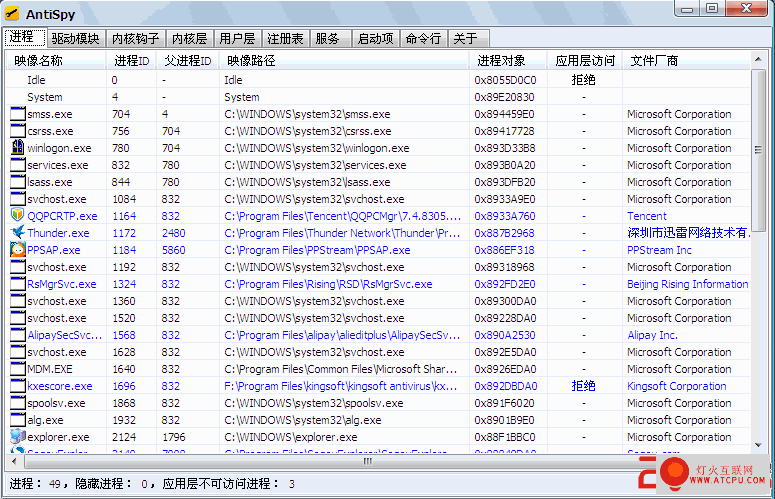Open the 命令行 tab

coord(424,39)
